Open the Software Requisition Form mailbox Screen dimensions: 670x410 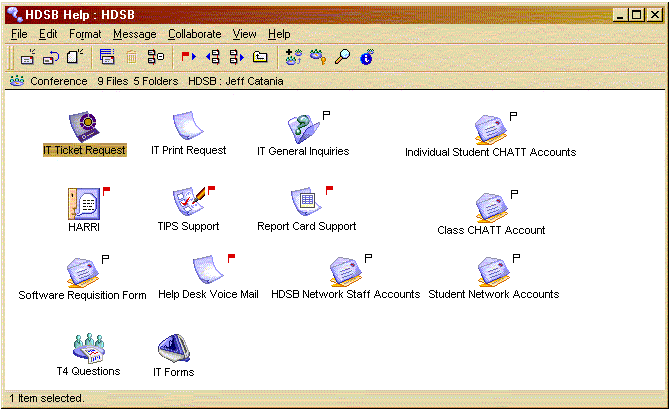[82, 271]
